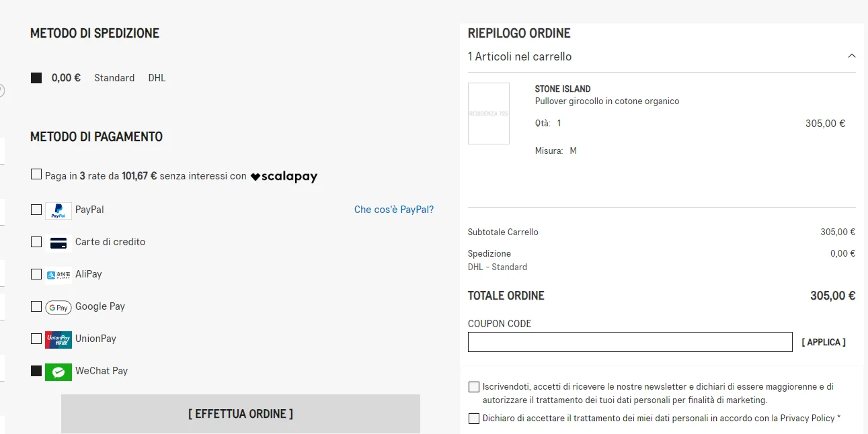
Task: Click the credit card icon
Action: [58, 243]
